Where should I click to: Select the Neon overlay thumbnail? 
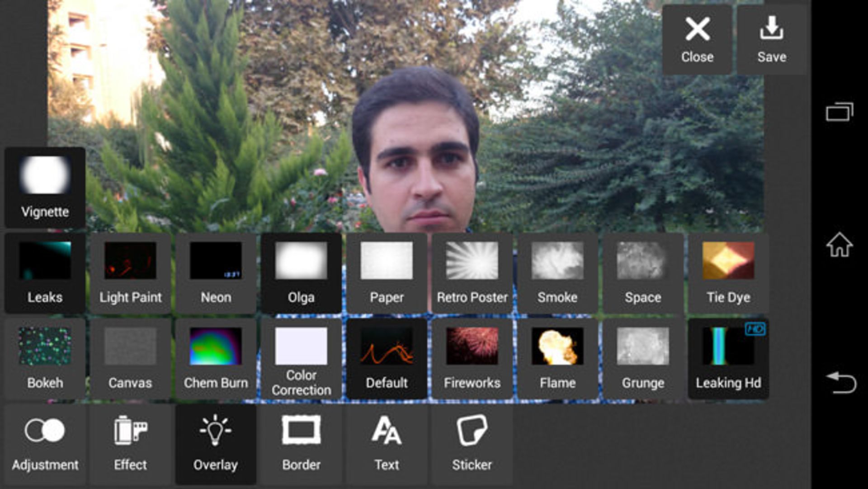pyautogui.click(x=216, y=273)
